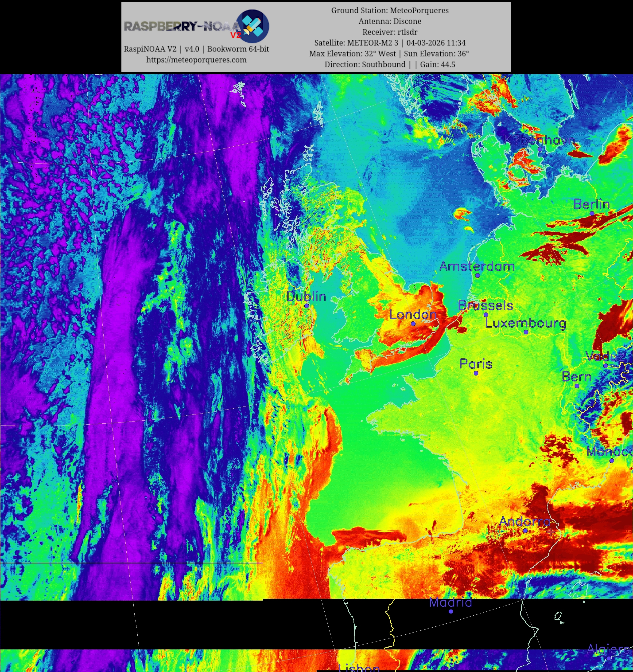The height and width of the screenshot is (672, 633).
Task: Click the Luxembourg city label
Action: 525,323
